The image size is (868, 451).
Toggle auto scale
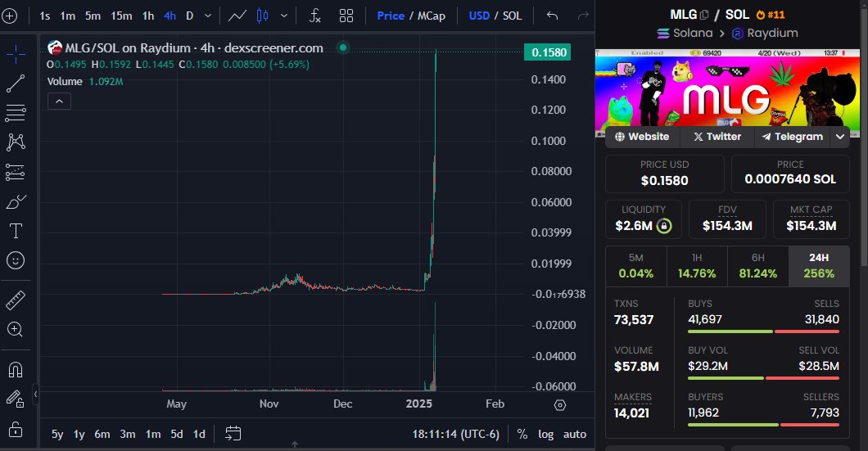(575, 435)
